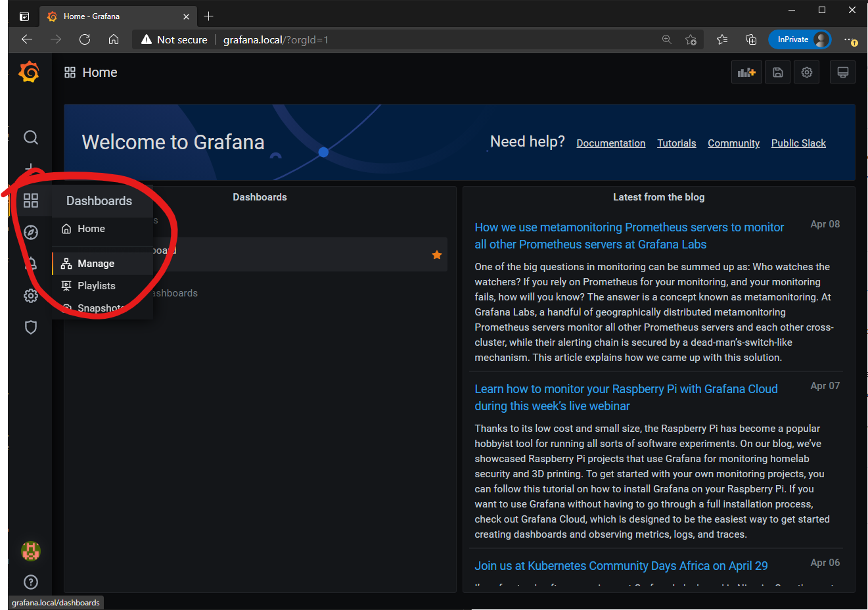Click the InPrivate profile button
Viewport: 868px width, 610px height.
[800, 39]
